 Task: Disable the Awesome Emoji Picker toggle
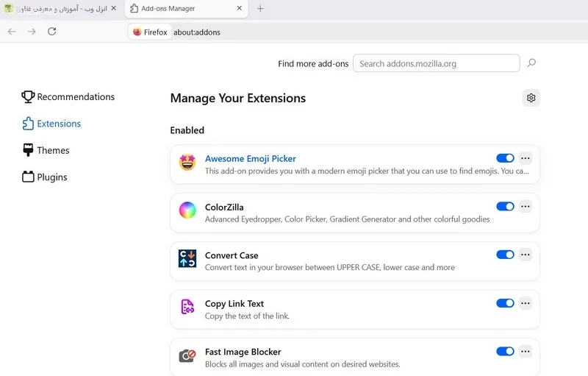pos(505,158)
